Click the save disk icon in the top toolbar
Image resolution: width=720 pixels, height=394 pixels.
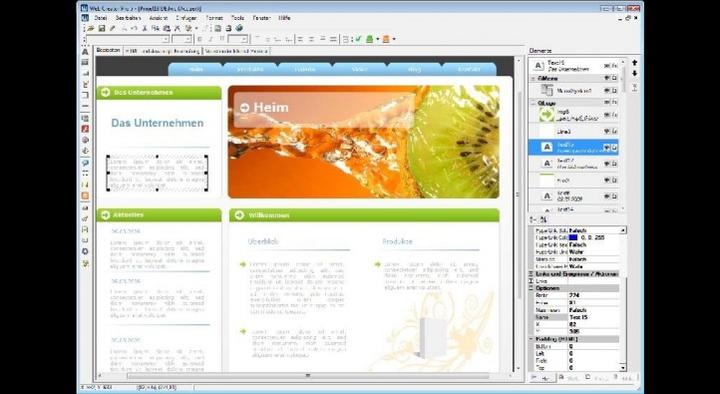tap(101, 28)
